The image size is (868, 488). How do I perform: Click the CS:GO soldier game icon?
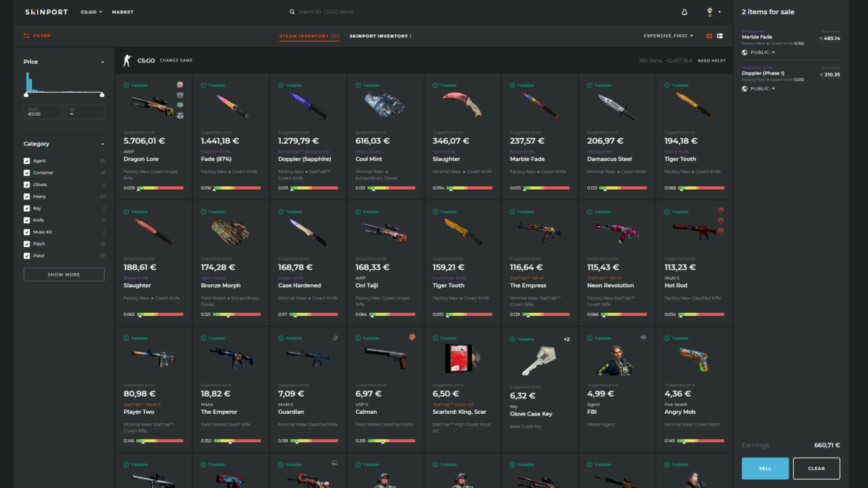click(127, 60)
